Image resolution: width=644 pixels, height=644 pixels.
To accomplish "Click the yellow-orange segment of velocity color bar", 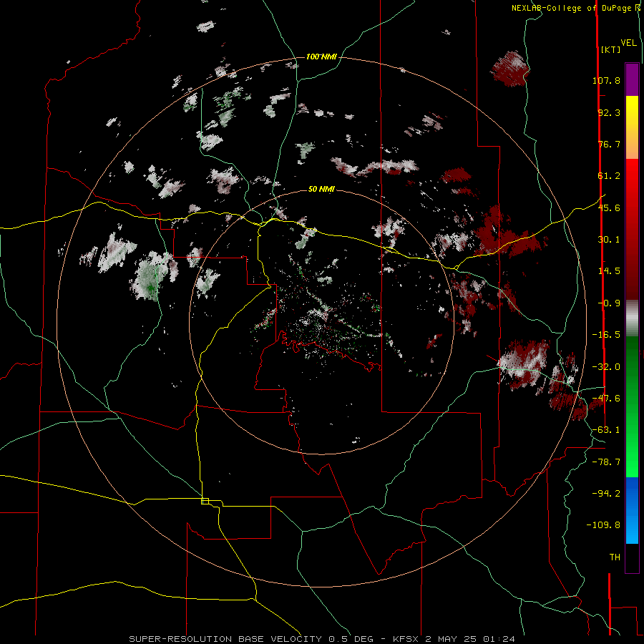I will click(632, 127).
